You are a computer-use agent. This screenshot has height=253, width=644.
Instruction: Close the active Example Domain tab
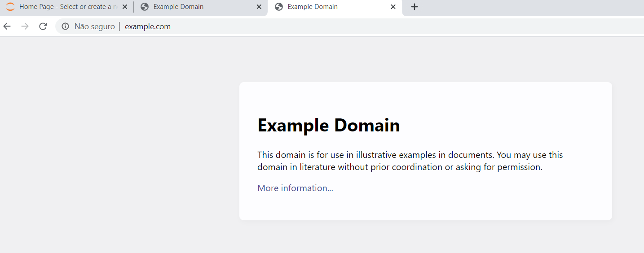393,7
